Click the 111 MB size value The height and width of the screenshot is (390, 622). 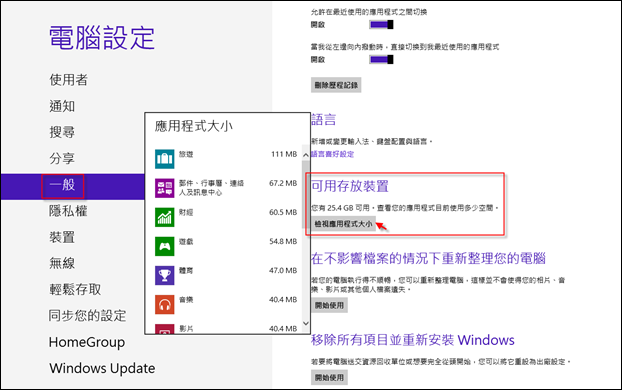(x=284, y=154)
